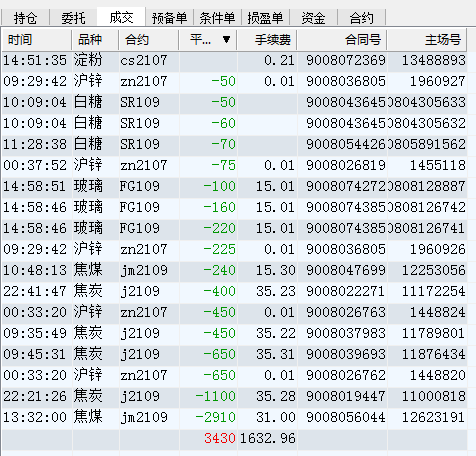The image size is (476, 456).
Task: Click the -100 value
Action: point(220,186)
